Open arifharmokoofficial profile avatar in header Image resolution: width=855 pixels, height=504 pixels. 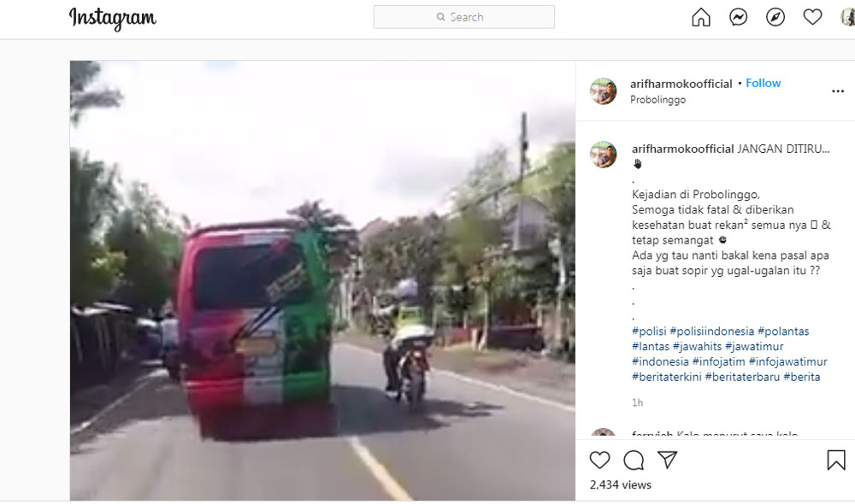[603, 91]
